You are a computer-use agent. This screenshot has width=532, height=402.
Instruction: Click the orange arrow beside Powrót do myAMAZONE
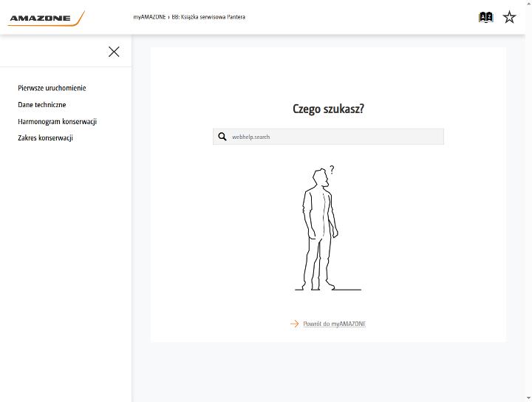click(295, 324)
